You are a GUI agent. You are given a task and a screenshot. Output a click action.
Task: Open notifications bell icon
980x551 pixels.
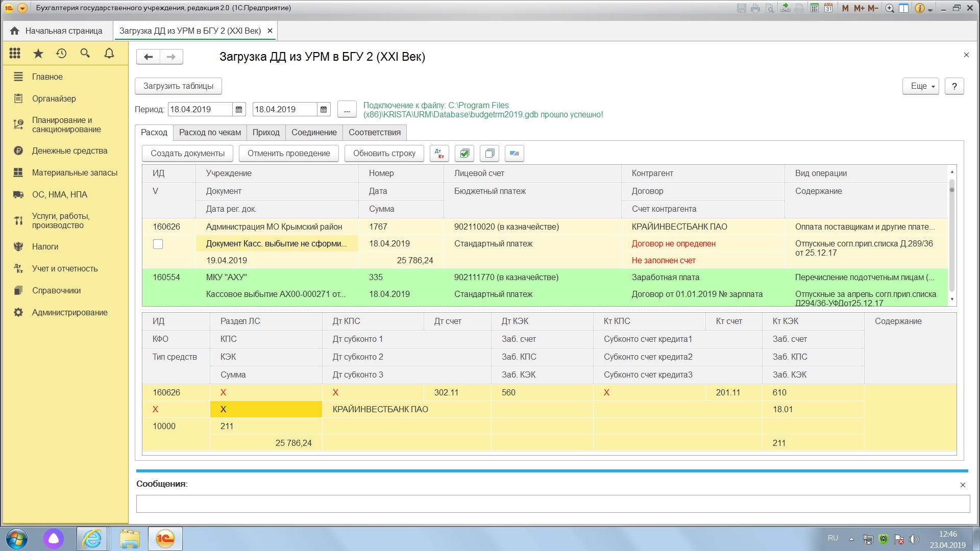coord(109,53)
